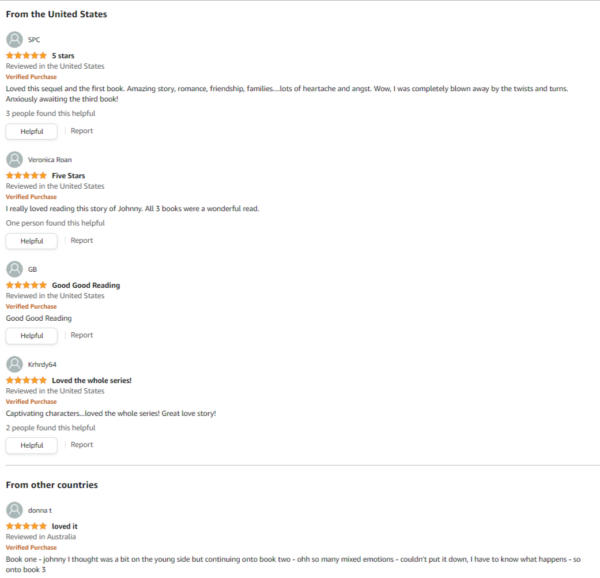
Task: Report SPC's 5 stars review
Action: (x=82, y=131)
